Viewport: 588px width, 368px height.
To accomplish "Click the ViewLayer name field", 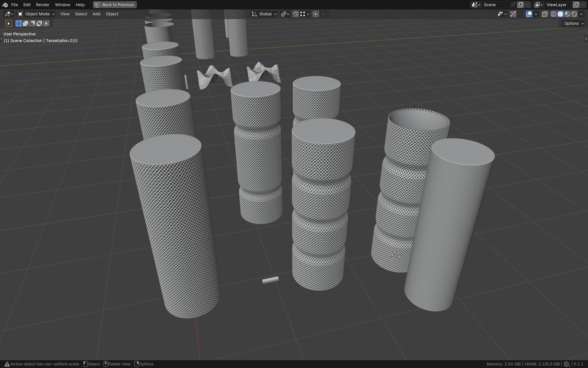I will (x=556, y=5).
